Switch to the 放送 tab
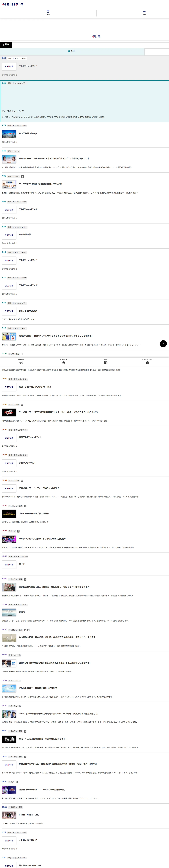The height and width of the screenshot is (868, 169). click(x=48, y=13)
